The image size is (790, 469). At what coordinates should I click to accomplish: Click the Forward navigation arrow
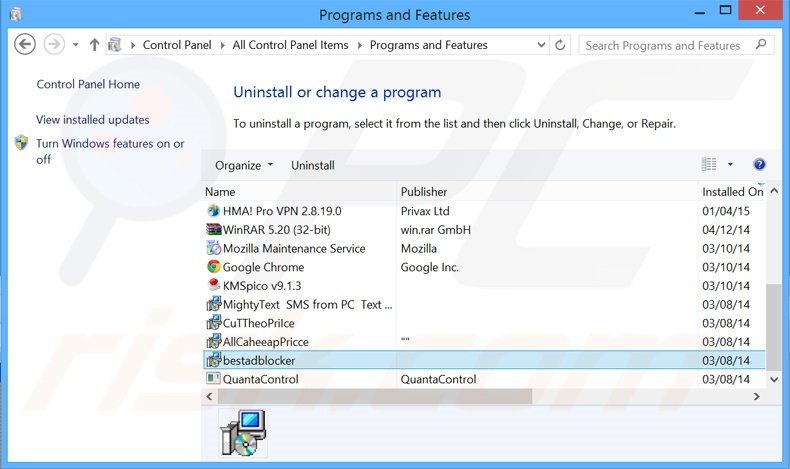pos(54,44)
